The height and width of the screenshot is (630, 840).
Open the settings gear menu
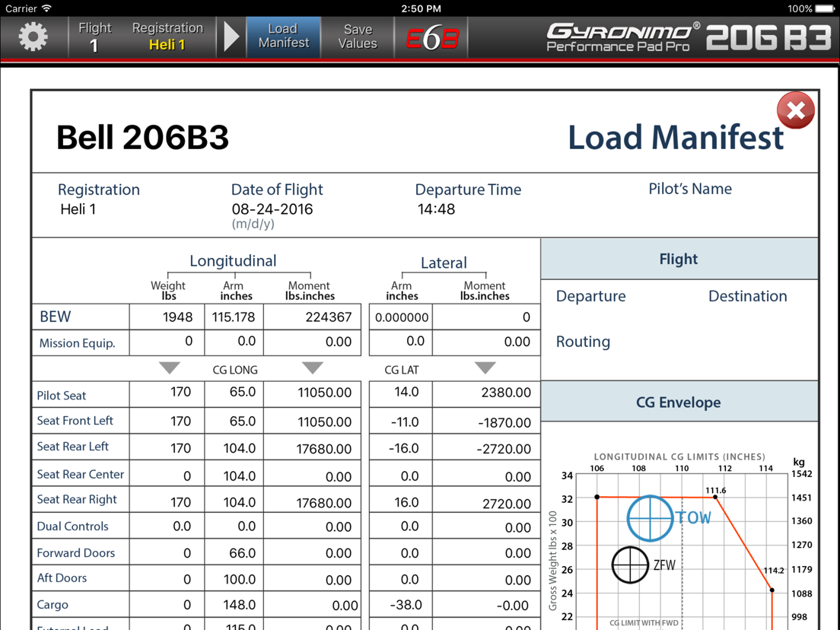pos(33,37)
